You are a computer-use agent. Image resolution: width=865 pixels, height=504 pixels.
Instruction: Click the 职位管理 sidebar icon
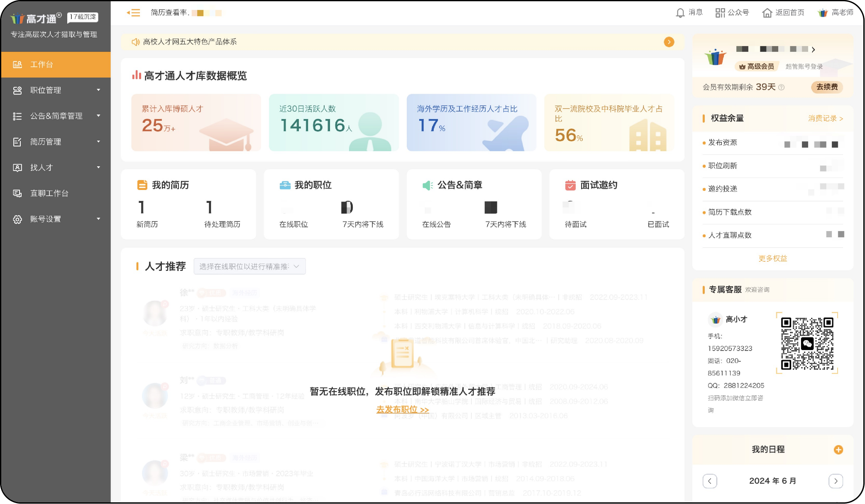coord(17,90)
